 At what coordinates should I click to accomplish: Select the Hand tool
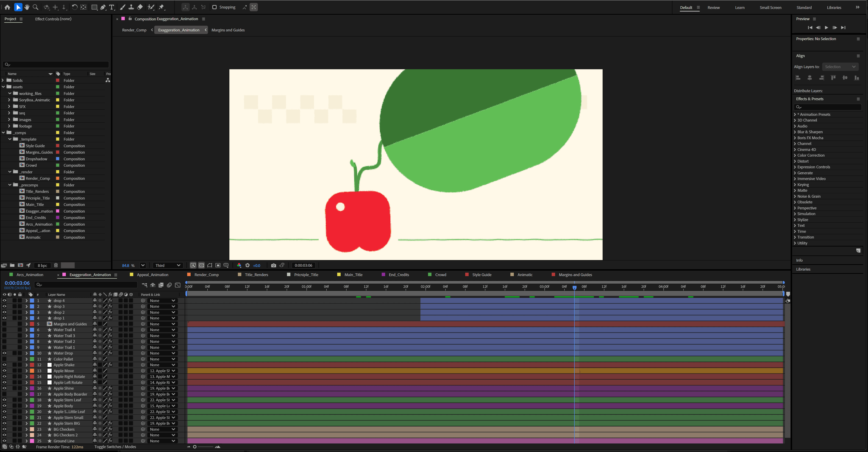pos(27,7)
